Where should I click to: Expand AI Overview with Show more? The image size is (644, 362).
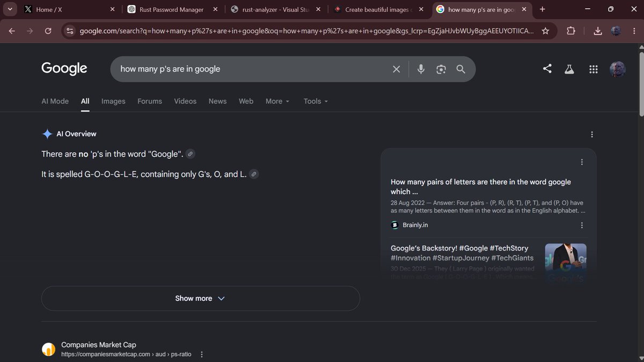[x=200, y=298]
